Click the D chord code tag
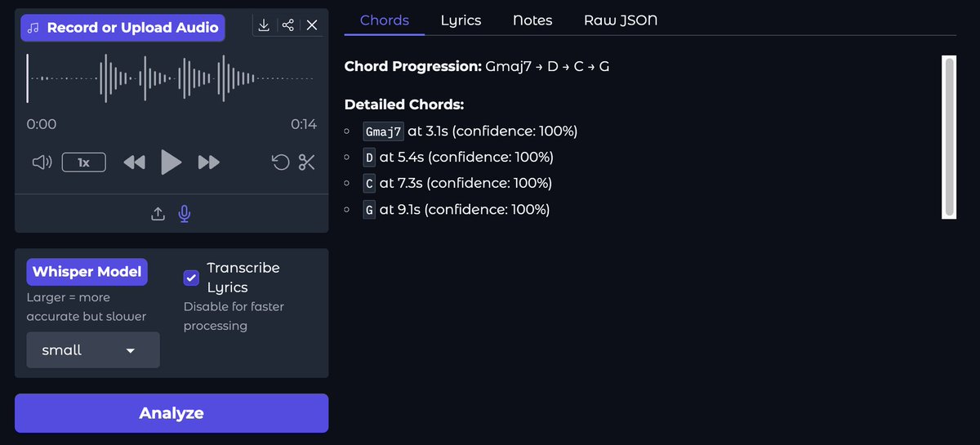 coord(369,158)
